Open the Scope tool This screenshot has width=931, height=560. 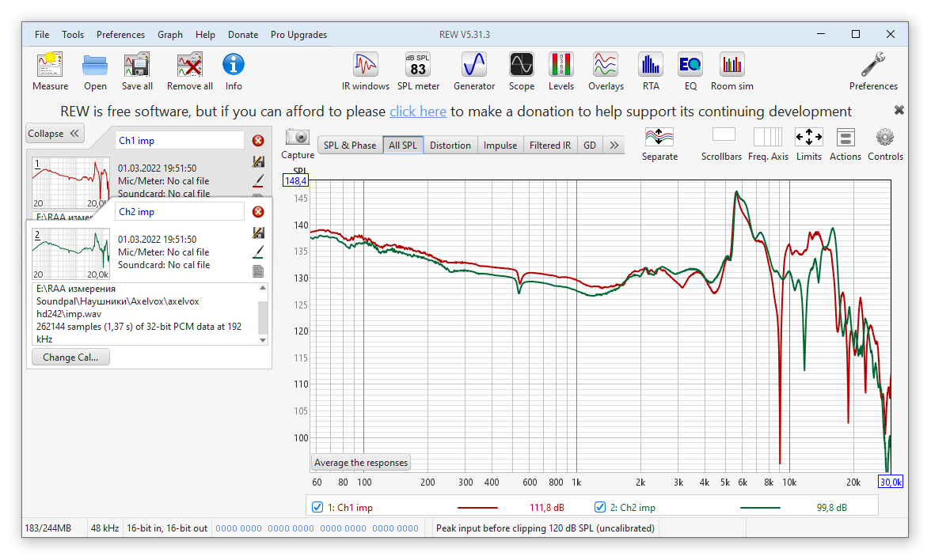pos(521,65)
